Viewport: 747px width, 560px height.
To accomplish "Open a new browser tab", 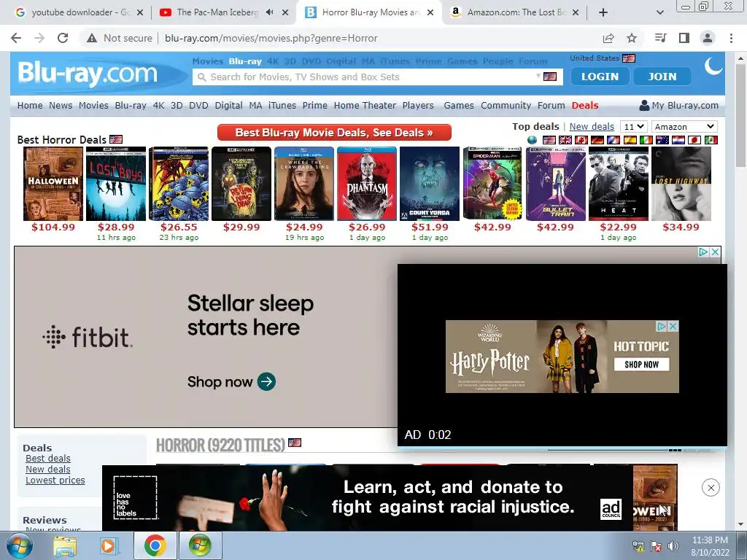I will [x=603, y=12].
